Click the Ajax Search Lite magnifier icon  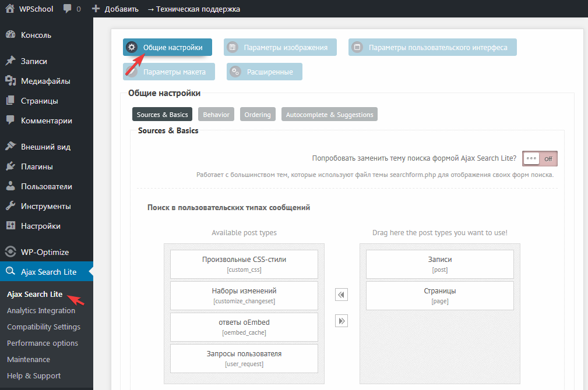[10, 272]
